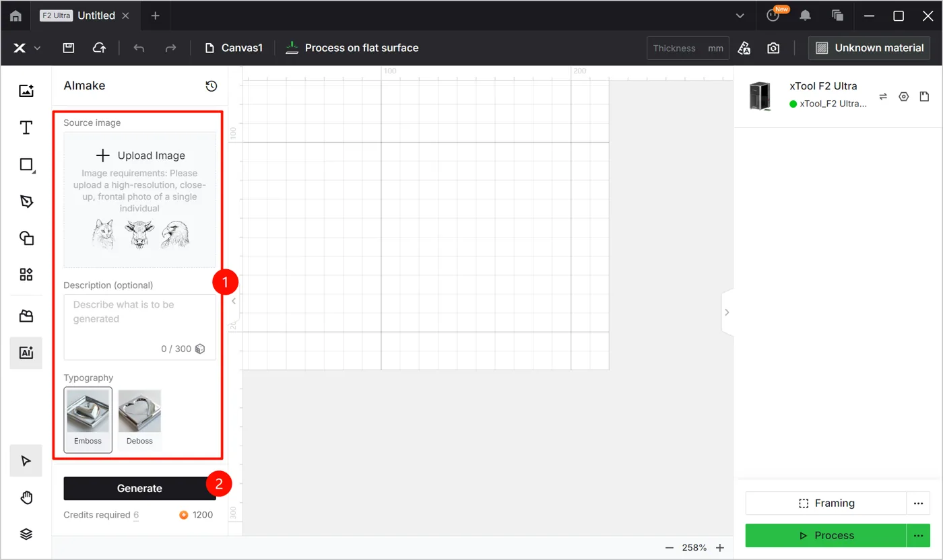The width and height of the screenshot is (943, 560).
Task: Redo the last action
Action: 170,48
